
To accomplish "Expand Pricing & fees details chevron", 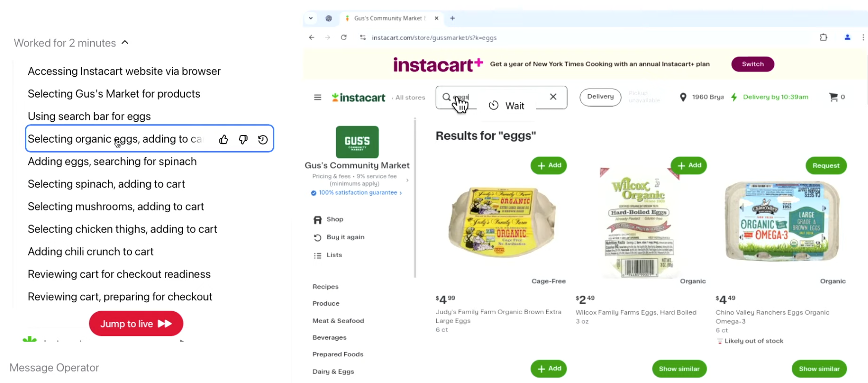I will 408,180.
